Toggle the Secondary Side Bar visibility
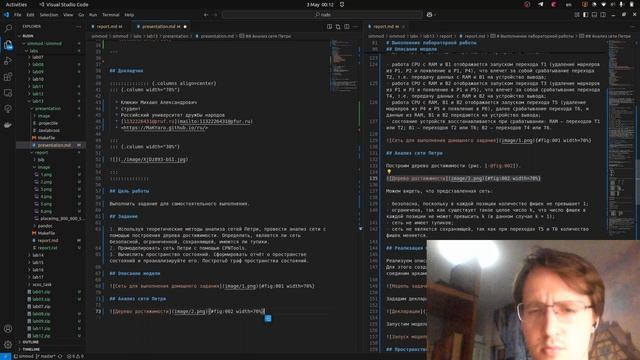 pos(603,15)
